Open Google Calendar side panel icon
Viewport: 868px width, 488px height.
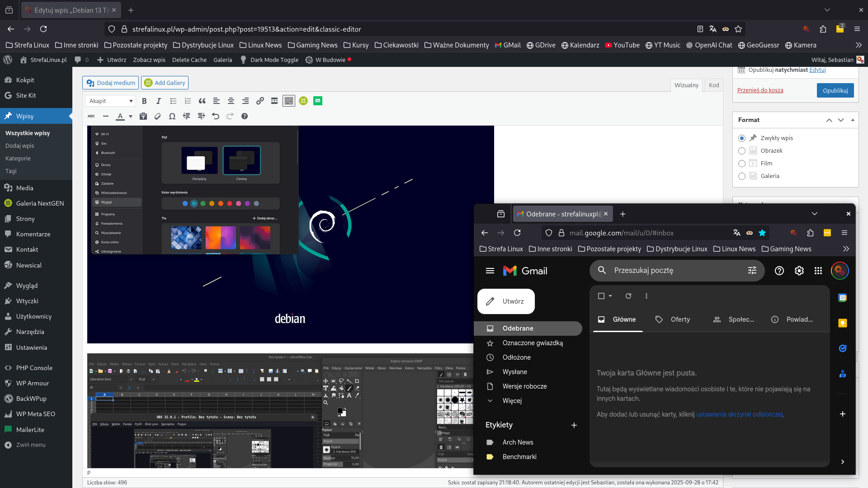click(x=843, y=298)
